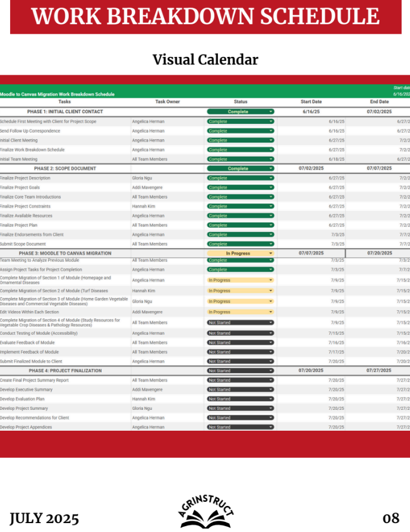Open Phase 2 Scope Document status dropdown

[x=241, y=168]
